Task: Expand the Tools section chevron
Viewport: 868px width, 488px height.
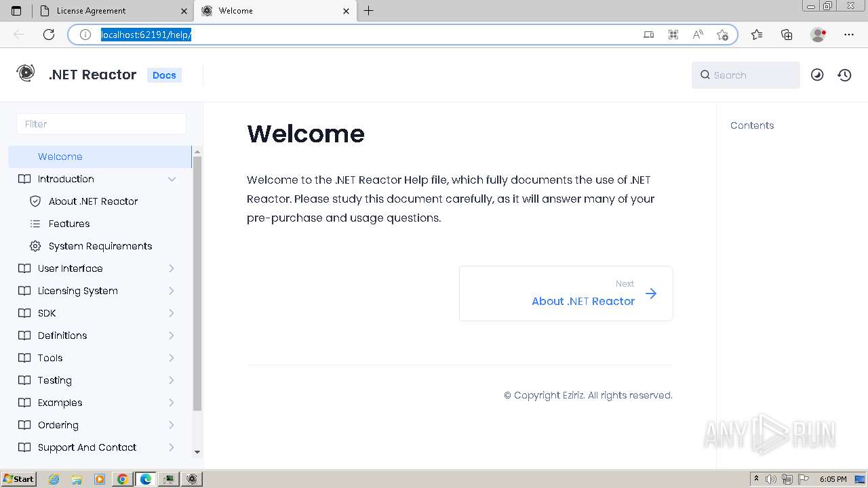Action: tap(172, 358)
